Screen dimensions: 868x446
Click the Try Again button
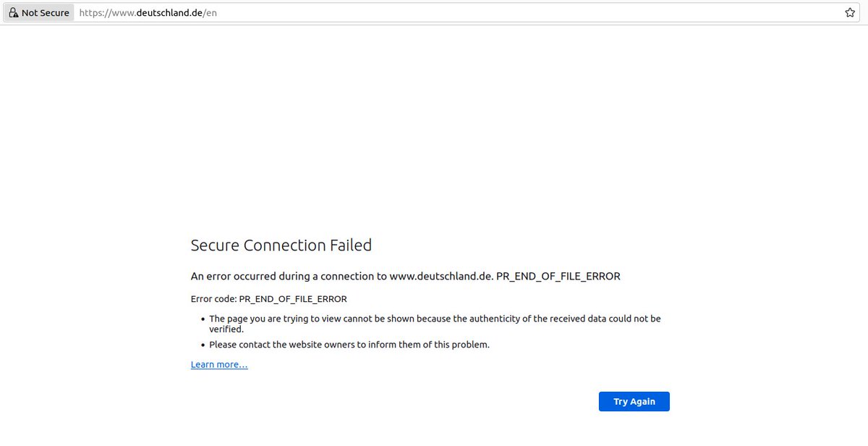[x=634, y=402]
